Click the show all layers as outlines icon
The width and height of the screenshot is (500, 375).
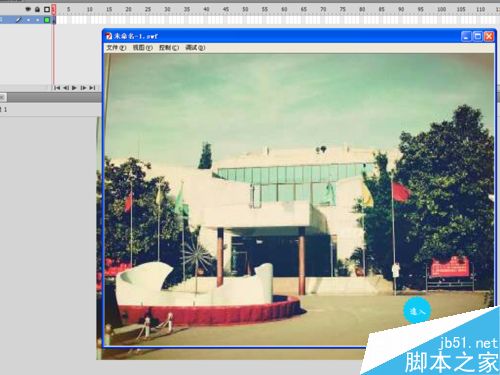[47, 9]
